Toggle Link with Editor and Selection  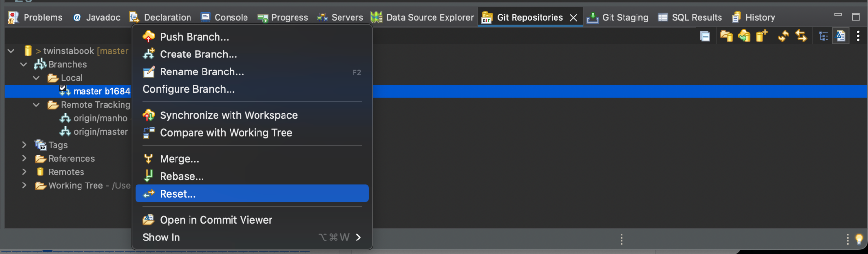pyautogui.click(x=801, y=36)
